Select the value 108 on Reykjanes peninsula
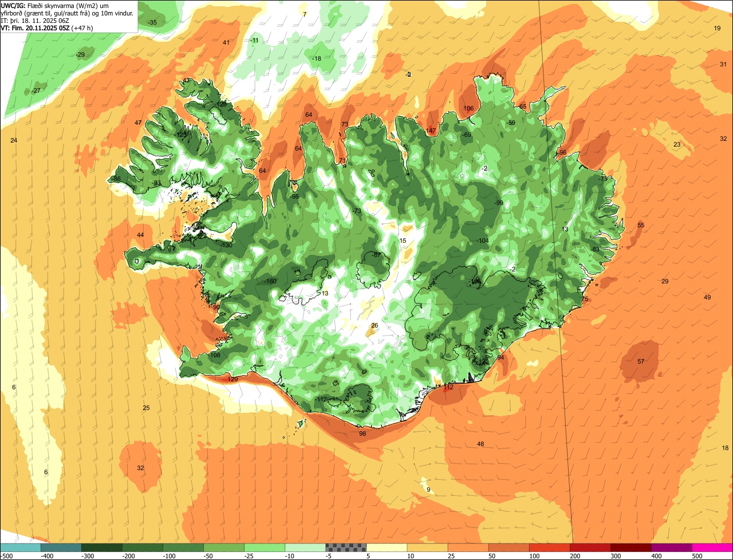This screenshot has height=560, width=733. 215,356
